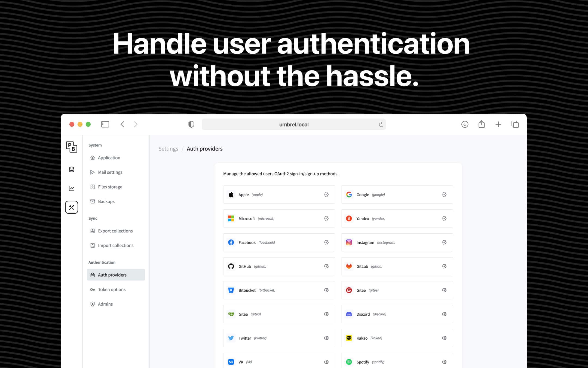Click the Discord auth provider settings icon

[x=444, y=314]
